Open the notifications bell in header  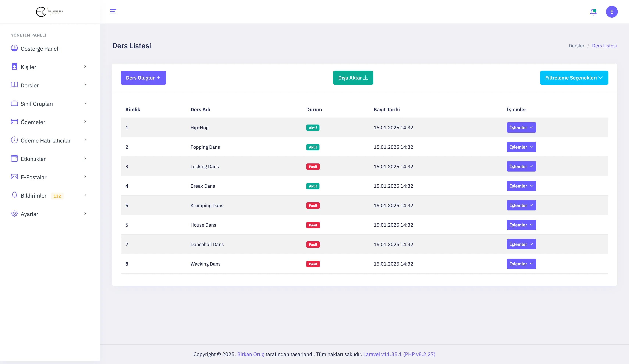pos(593,12)
